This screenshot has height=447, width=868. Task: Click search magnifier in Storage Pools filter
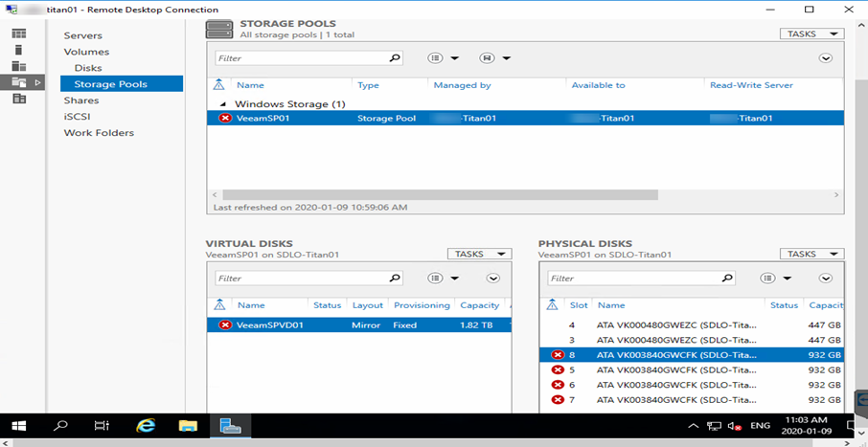coord(394,57)
